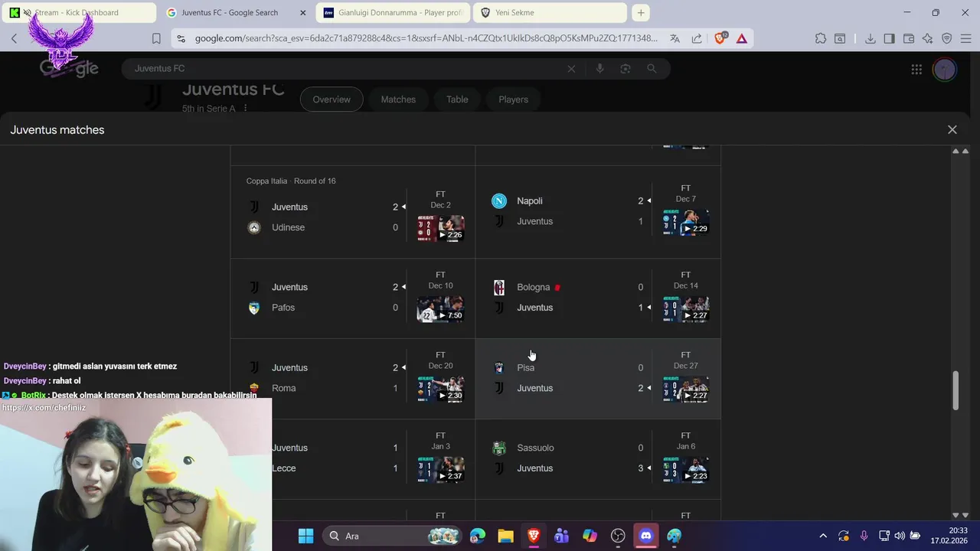Select the Overview tab for Juventus FC

(x=332, y=99)
